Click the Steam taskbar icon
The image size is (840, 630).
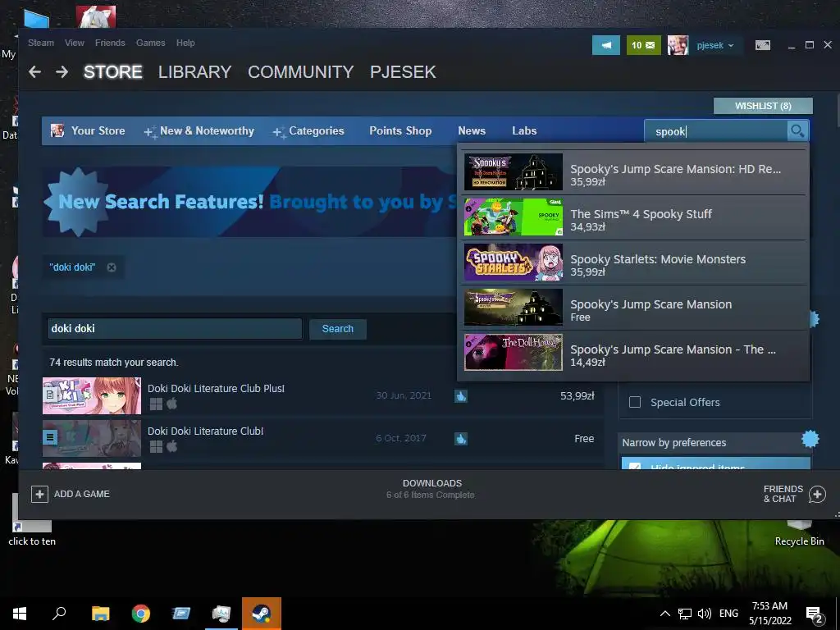[262, 614]
